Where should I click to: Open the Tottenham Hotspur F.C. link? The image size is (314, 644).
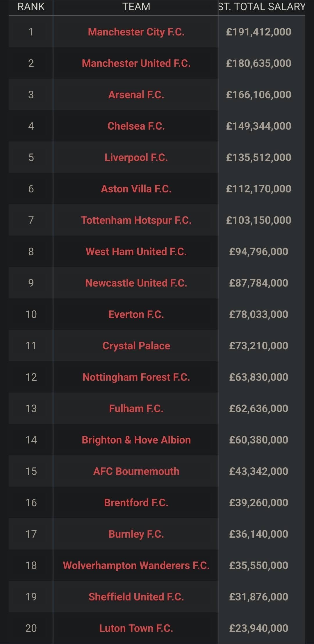pos(136,220)
